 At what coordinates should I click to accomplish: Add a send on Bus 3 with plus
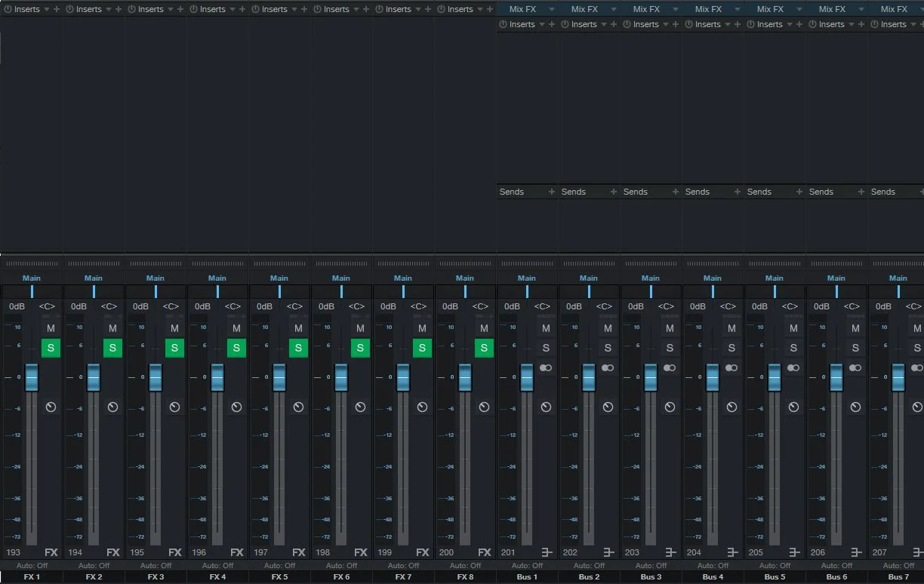coord(676,192)
